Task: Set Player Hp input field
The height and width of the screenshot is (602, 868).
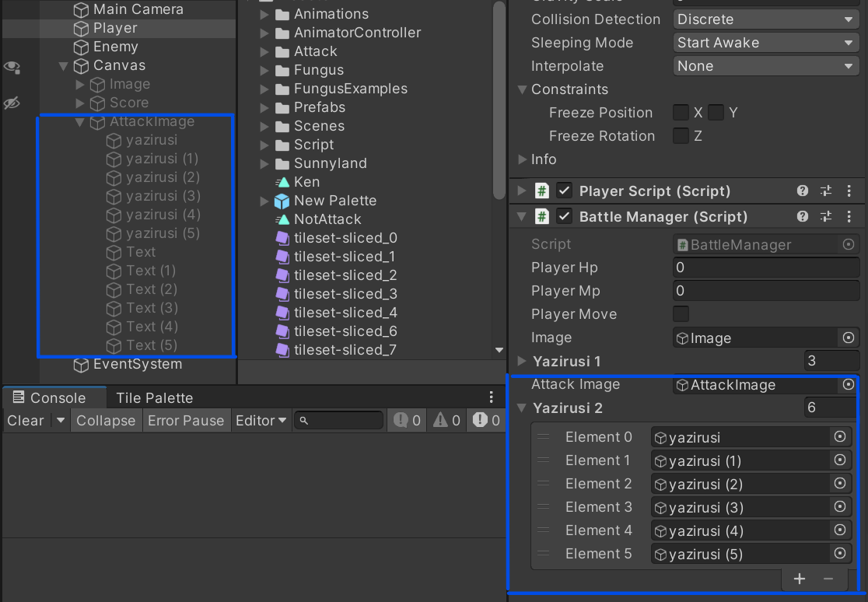Action: (765, 267)
